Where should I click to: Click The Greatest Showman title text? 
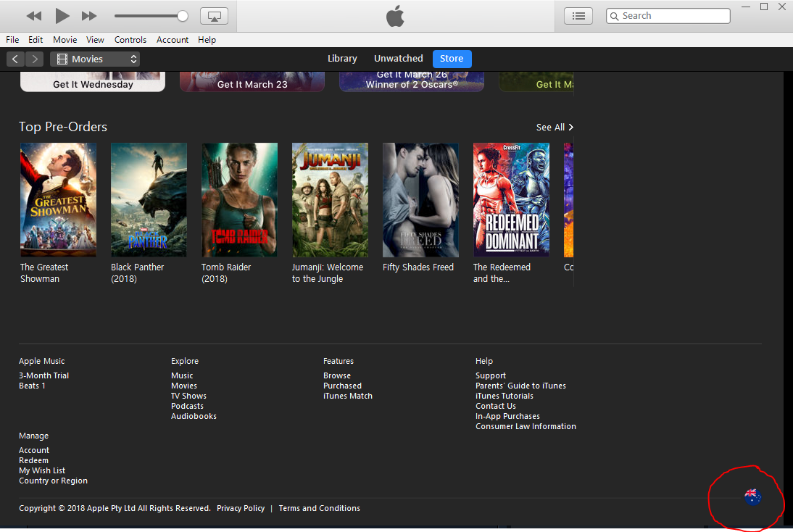tap(44, 273)
